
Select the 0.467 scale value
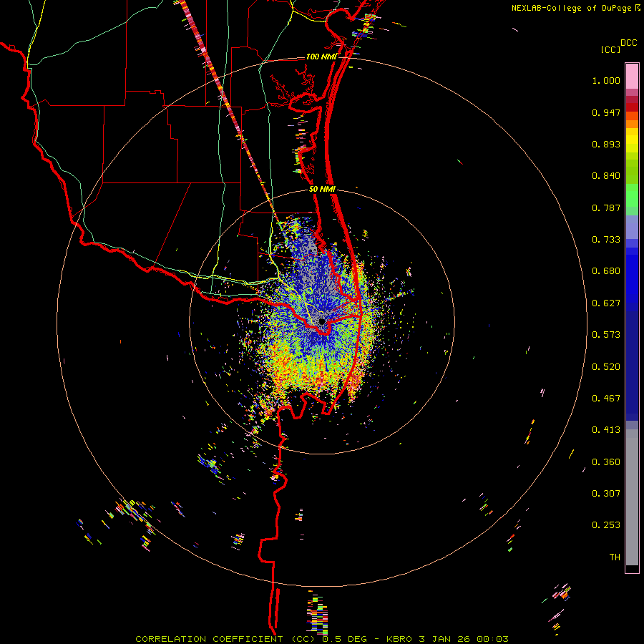point(606,399)
